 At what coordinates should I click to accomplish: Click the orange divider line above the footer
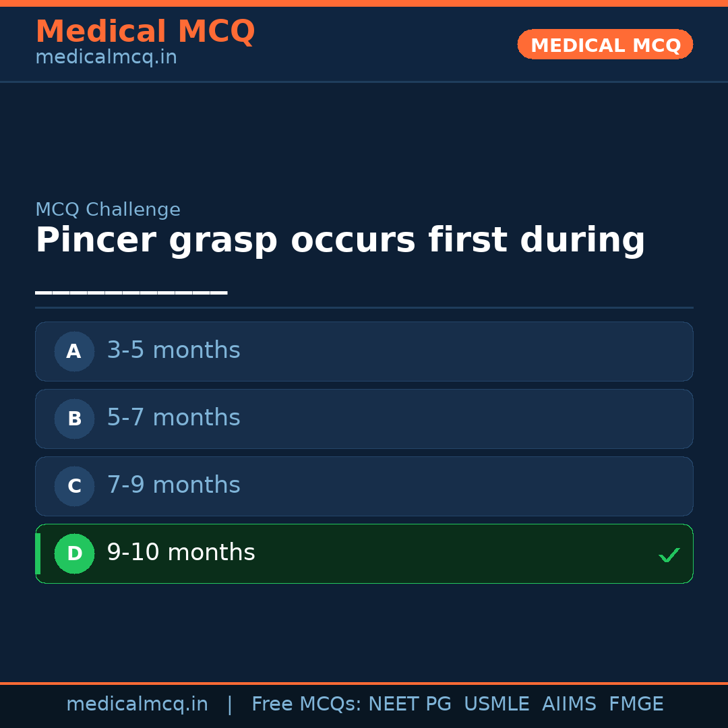[364, 682]
